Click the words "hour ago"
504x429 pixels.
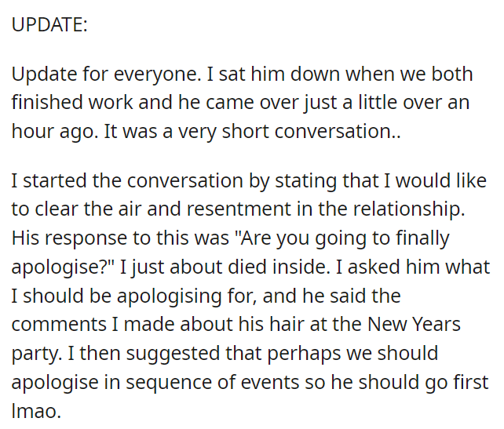(x=55, y=132)
